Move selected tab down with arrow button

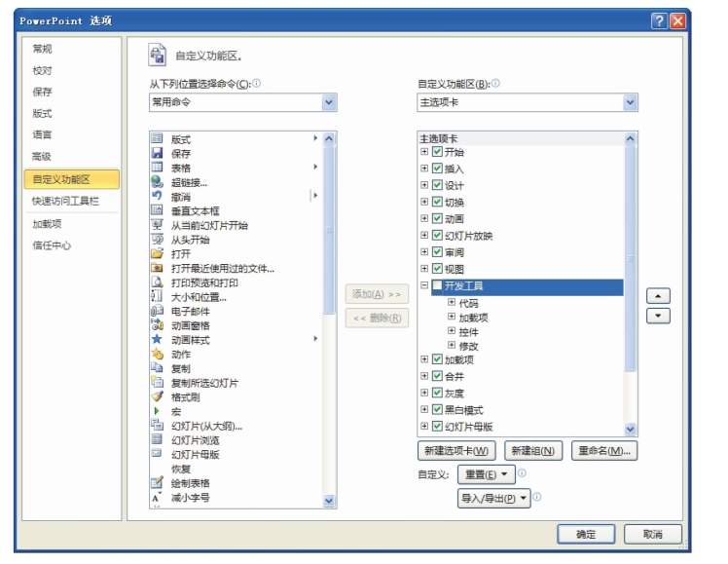pos(658,316)
